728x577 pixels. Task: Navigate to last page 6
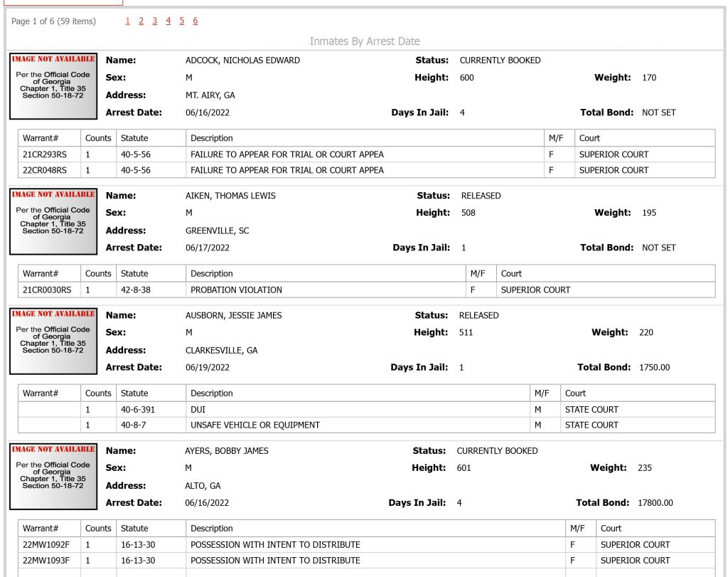(x=196, y=21)
